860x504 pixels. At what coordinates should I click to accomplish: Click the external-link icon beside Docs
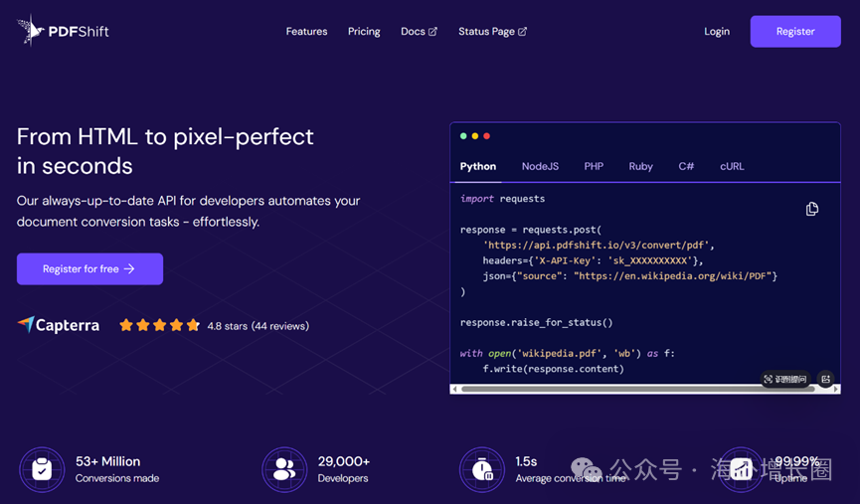pyautogui.click(x=432, y=32)
